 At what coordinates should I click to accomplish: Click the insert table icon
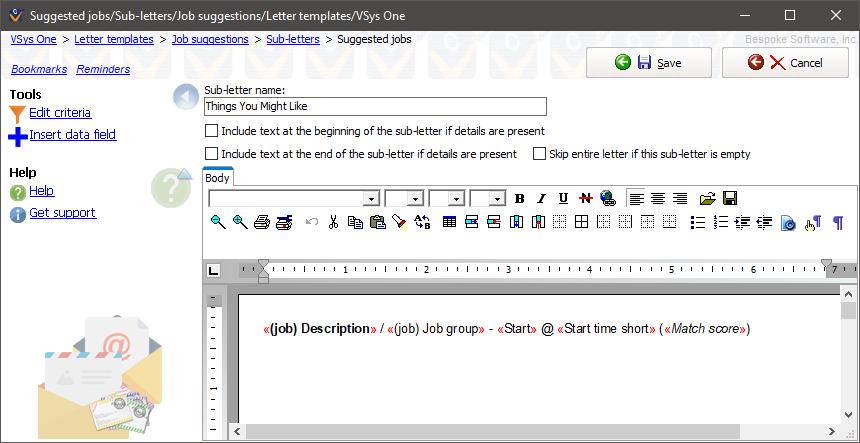(449, 222)
